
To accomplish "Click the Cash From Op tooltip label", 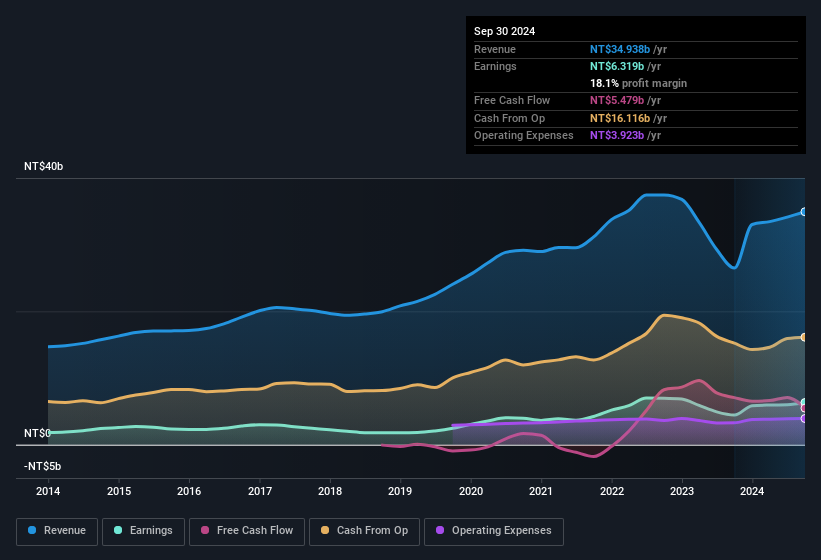I will [509, 118].
